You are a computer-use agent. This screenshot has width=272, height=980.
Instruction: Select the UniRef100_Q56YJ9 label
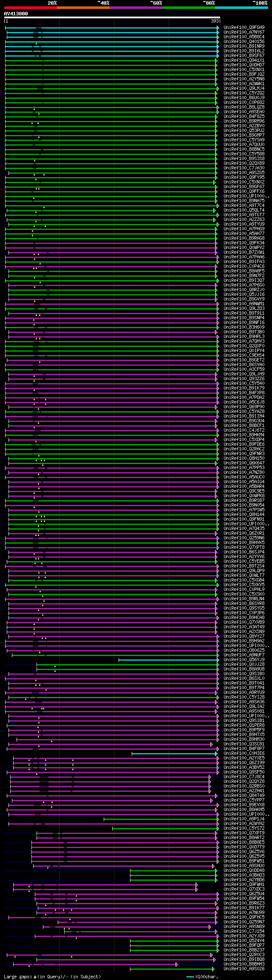tap(244, 660)
